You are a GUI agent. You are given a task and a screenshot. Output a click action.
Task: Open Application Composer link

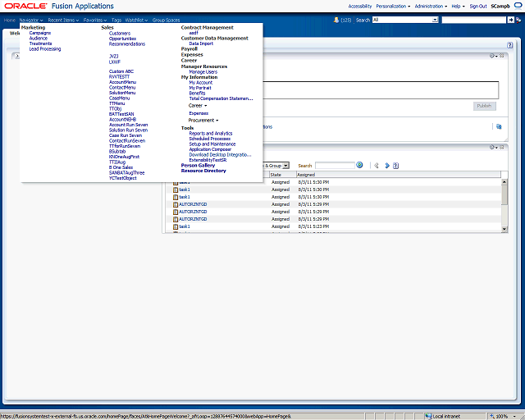pos(210,149)
